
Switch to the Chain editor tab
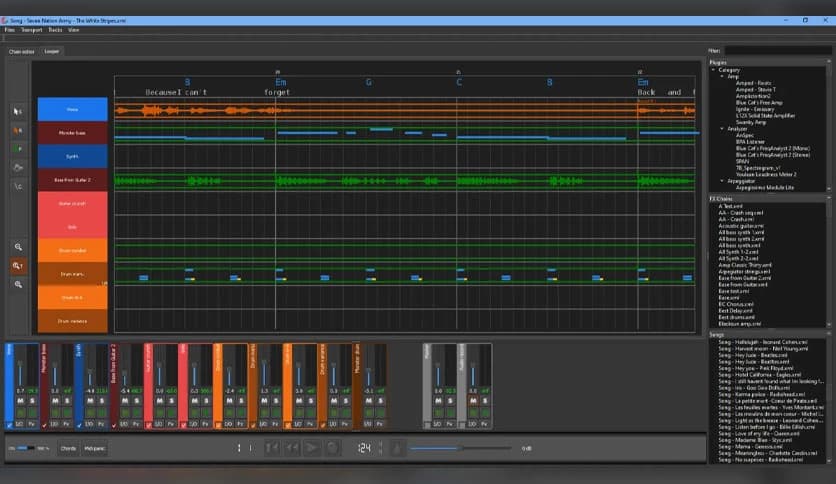(x=20, y=51)
